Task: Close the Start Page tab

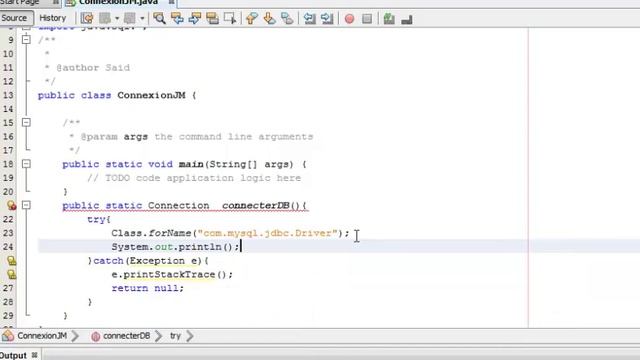Action: click(x=56, y=2)
